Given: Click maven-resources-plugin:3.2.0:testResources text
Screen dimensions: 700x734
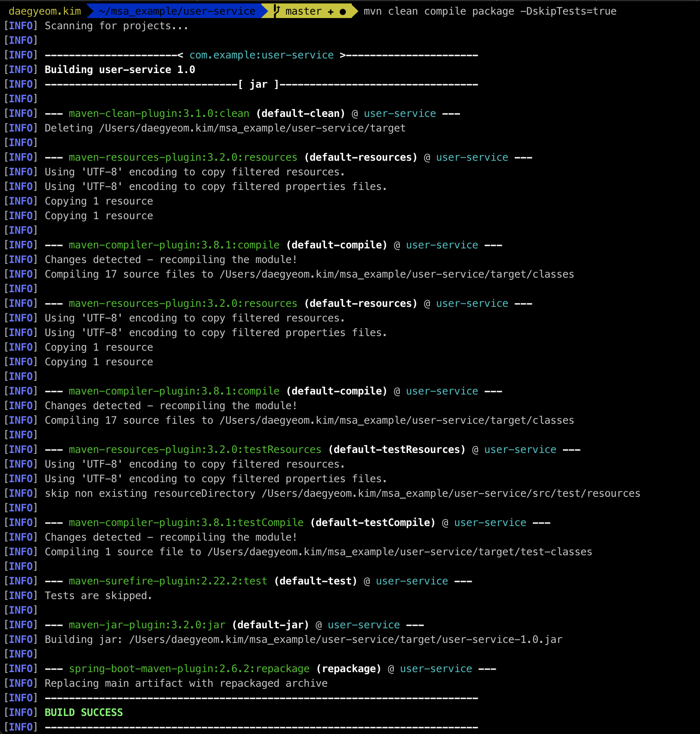Looking at the screenshot, I should click(195, 450).
